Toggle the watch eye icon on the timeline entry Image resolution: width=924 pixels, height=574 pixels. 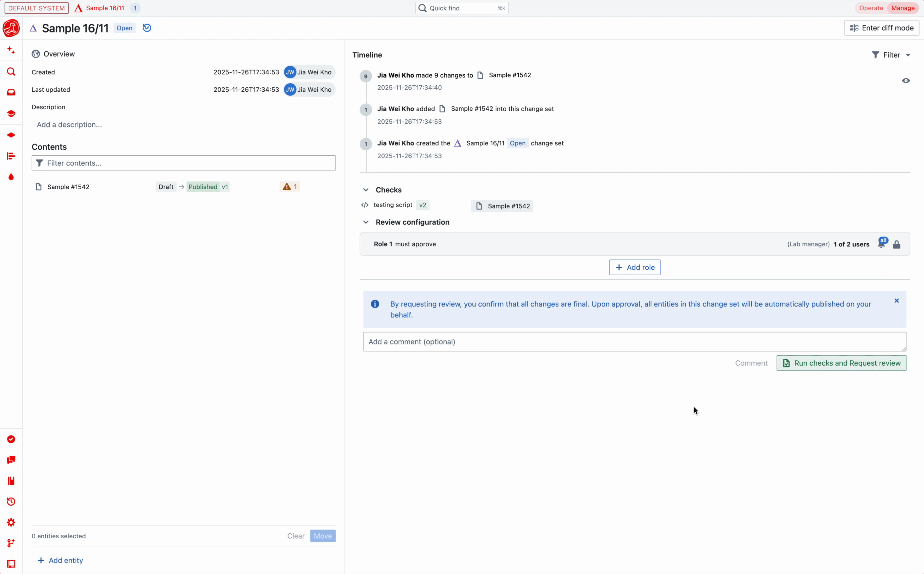pyautogui.click(x=906, y=80)
